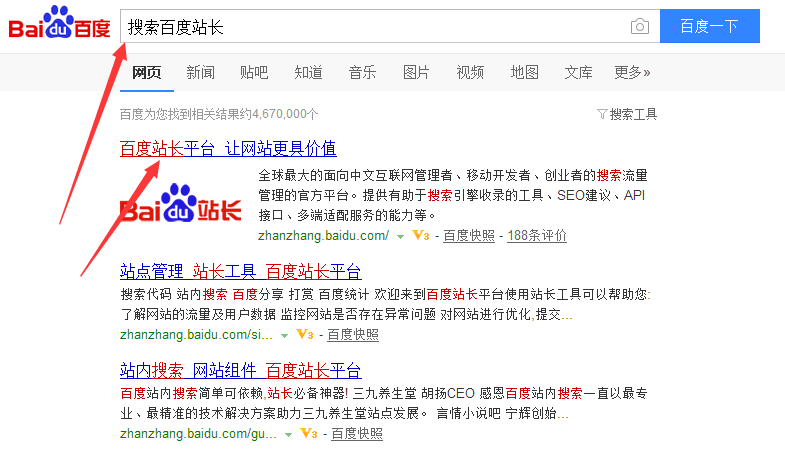The image size is (785, 454).
Task: Click the V3 badge under 站点管理 result
Action: (304, 335)
